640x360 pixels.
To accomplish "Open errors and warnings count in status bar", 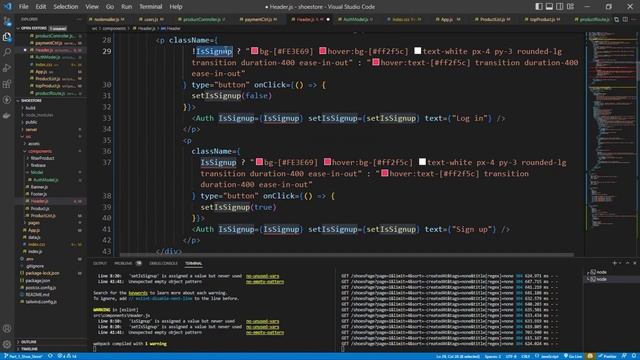I will point(67,356).
